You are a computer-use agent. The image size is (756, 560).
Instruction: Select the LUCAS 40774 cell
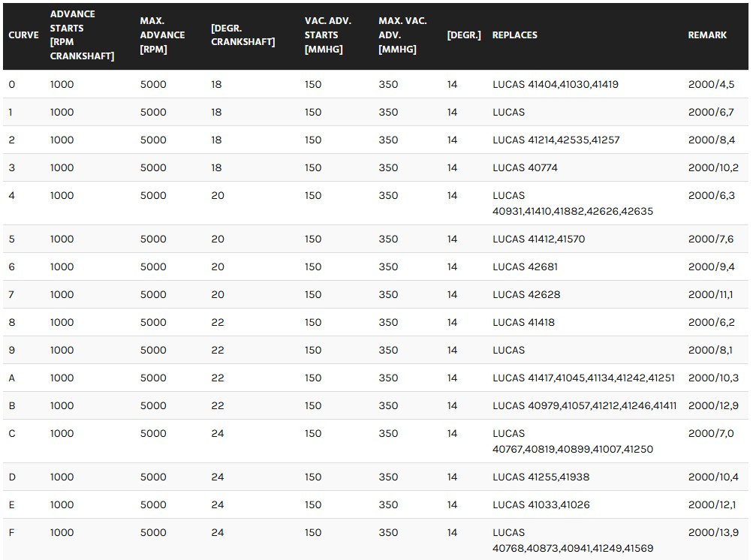point(525,167)
